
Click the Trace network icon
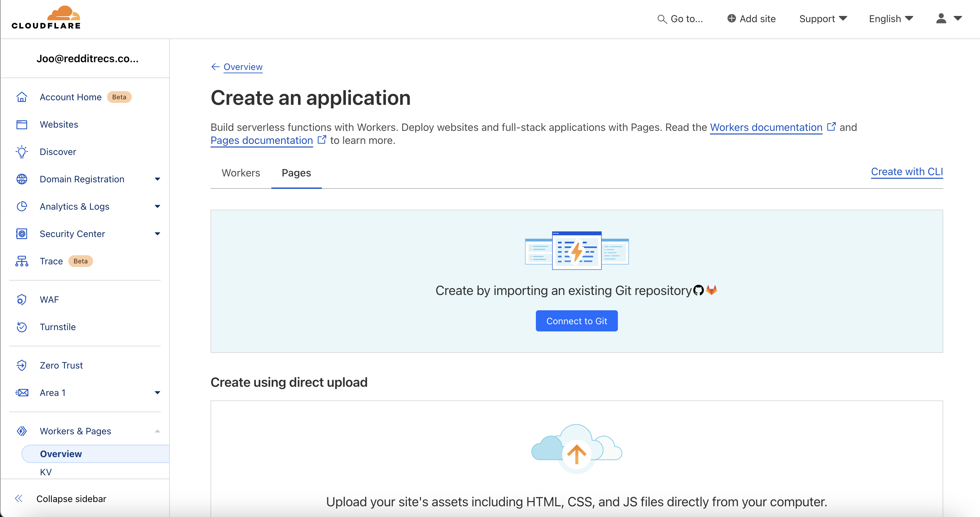(22, 261)
